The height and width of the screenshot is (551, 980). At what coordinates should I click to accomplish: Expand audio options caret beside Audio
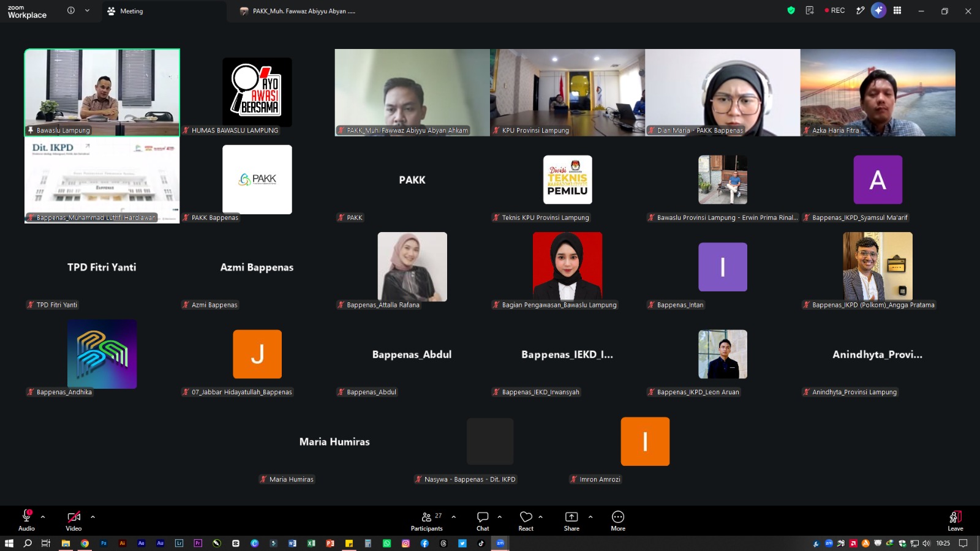[x=43, y=517]
